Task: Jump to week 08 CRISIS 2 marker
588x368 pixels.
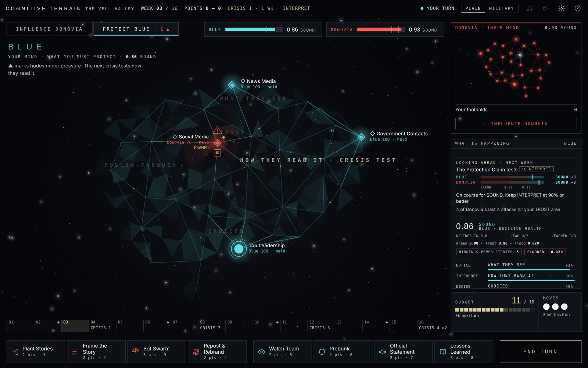Action: coord(211,325)
